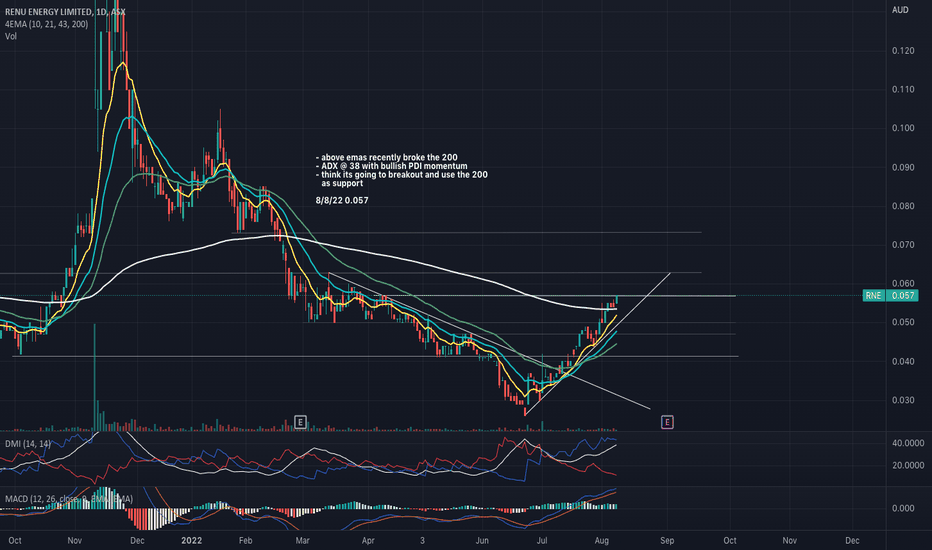Image resolution: width=932 pixels, height=550 pixels.
Task: Click the purple upcoming earnings E marker
Action: point(667,422)
